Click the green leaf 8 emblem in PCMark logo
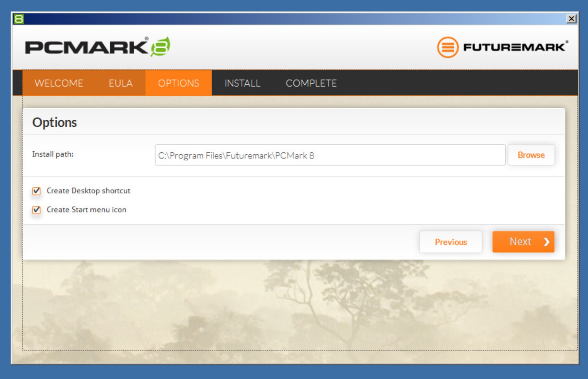Screen dimensions: 588x379 point(161,47)
